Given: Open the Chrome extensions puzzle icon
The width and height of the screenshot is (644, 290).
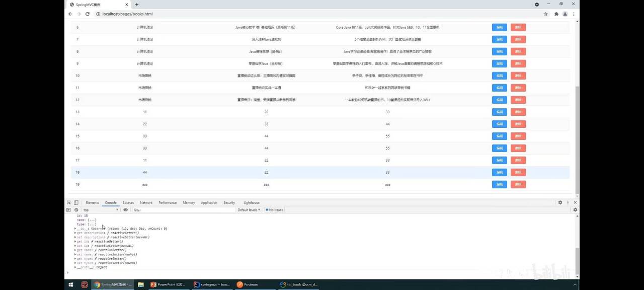Looking at the screenshot, I should 556,14.
